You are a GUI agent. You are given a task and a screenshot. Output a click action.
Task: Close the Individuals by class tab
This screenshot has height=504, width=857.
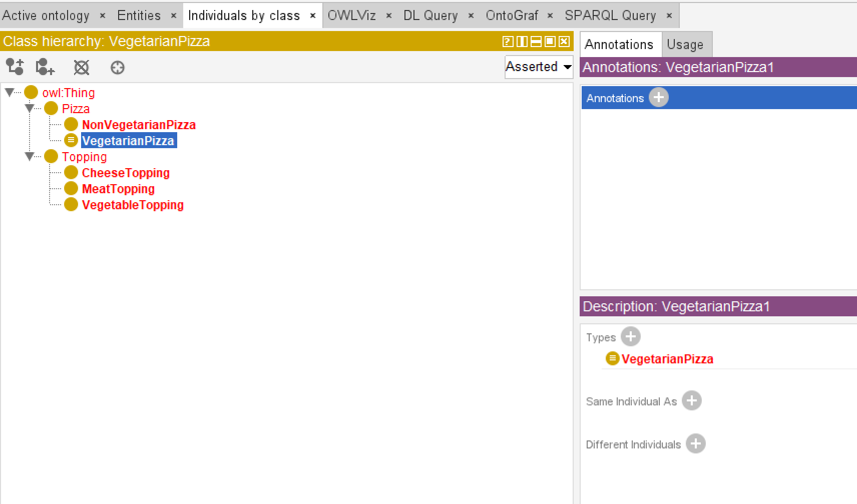tap(313, 16)
